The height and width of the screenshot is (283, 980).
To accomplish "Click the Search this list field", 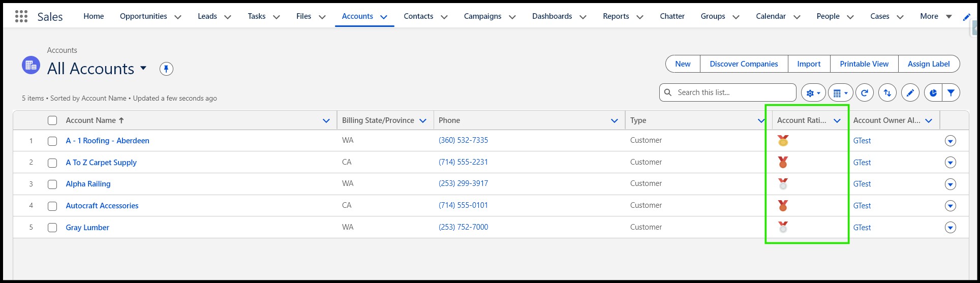I will pos(728,92).
